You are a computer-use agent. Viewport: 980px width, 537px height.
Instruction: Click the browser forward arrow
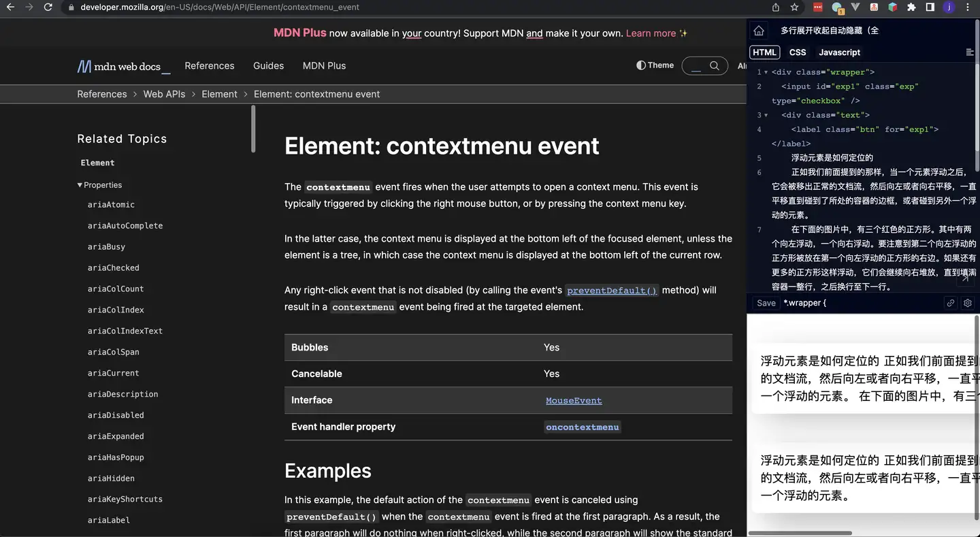coord(29,7)
